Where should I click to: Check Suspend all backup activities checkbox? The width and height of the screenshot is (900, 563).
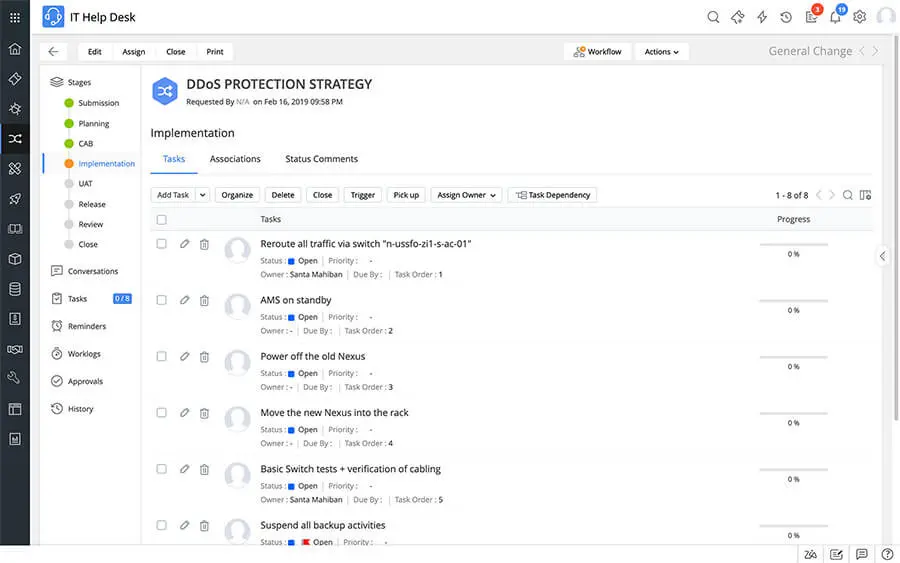(161, 525)
